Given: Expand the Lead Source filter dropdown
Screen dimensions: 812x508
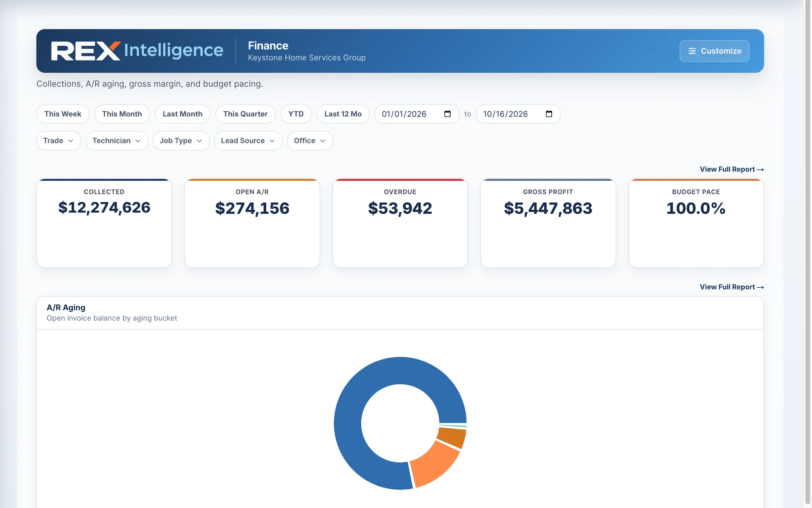Looking at the screenshot, I should click(248, 141).
